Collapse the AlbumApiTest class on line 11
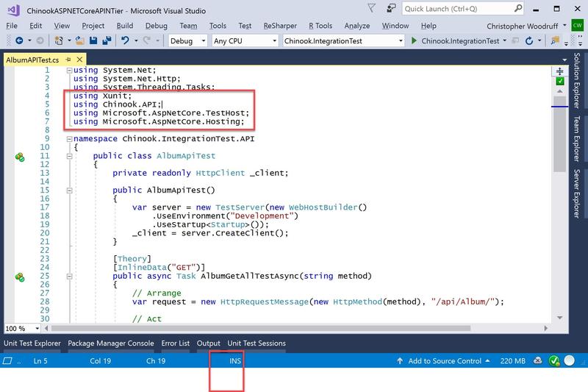Viewport: 588px width, 392px height. click(69, 156)
